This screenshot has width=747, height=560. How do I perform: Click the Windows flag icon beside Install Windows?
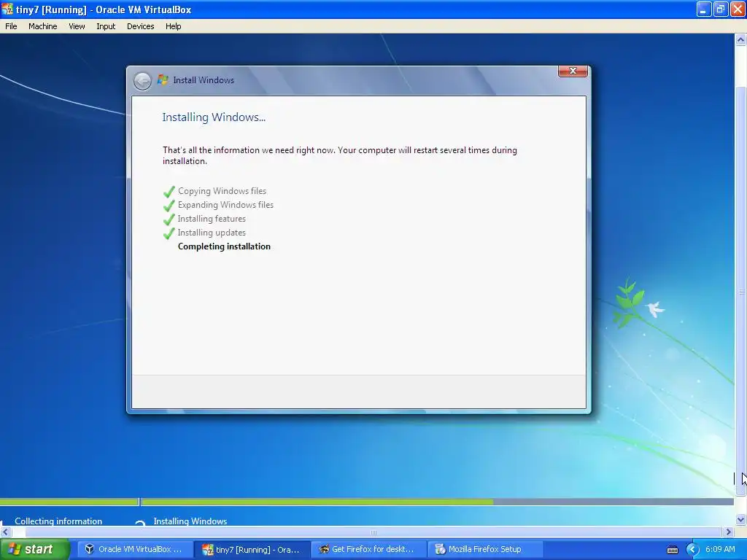coord(163,80)
